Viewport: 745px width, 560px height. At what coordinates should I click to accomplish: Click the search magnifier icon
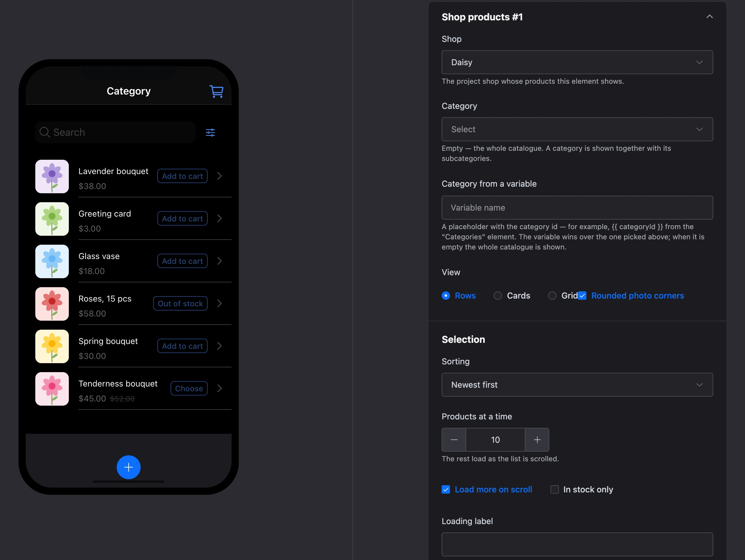45,132
